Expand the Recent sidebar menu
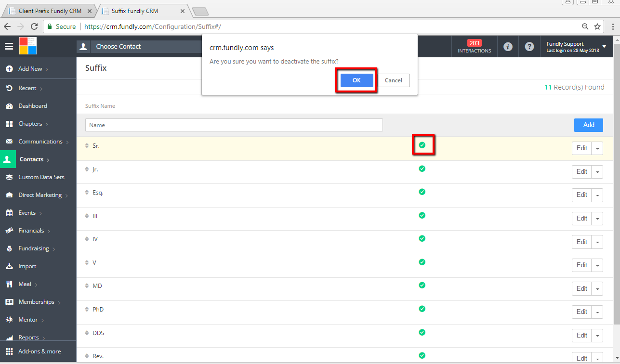 (27, 88)
